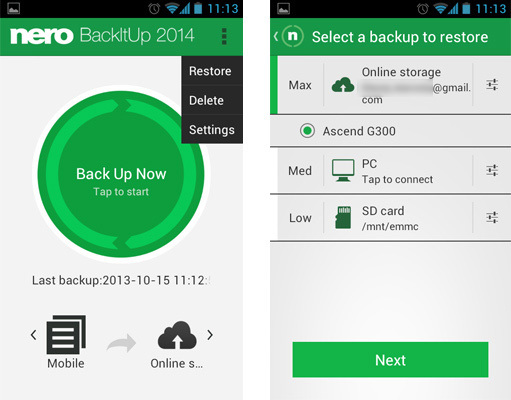Screen dimensions: 511x400
Task: Open the three-dot overflow menu
Action: [224, 36]
